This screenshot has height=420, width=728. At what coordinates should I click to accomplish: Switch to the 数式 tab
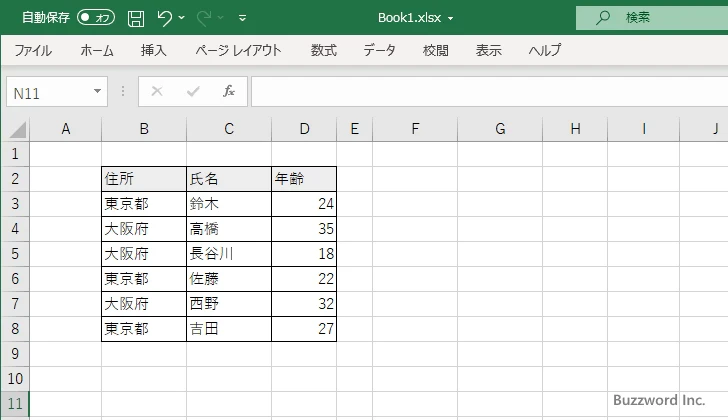tap(324, 50)
